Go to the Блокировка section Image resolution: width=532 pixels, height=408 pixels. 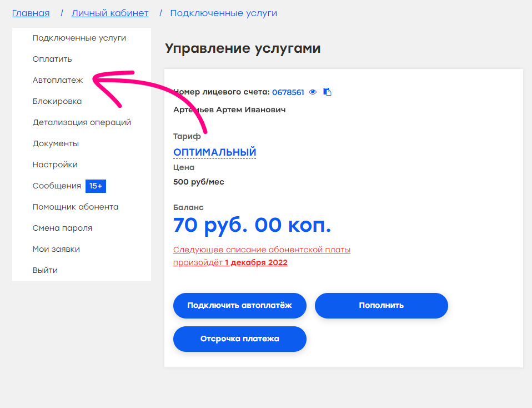coord(57,101)
